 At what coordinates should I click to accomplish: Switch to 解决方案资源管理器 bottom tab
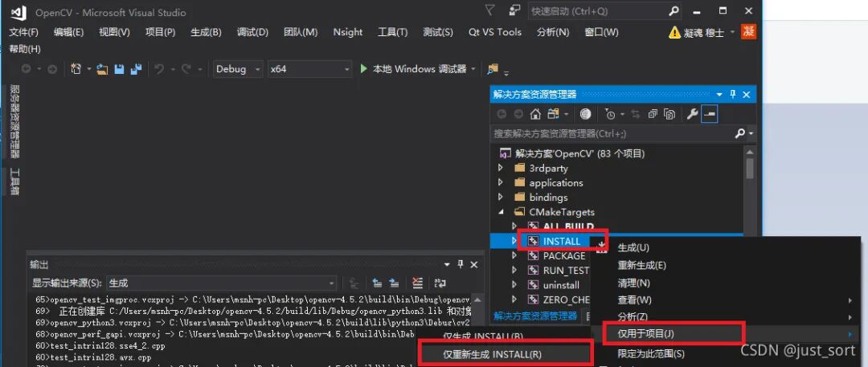click(x=535, y=316)
